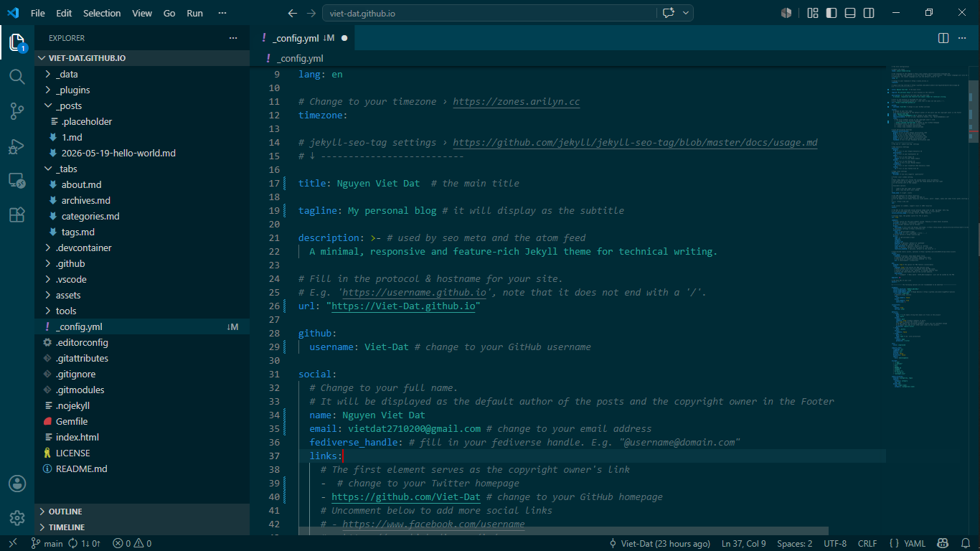Toggle the secondary side bar
Screen dimensions: 980x551
[869, 13]
